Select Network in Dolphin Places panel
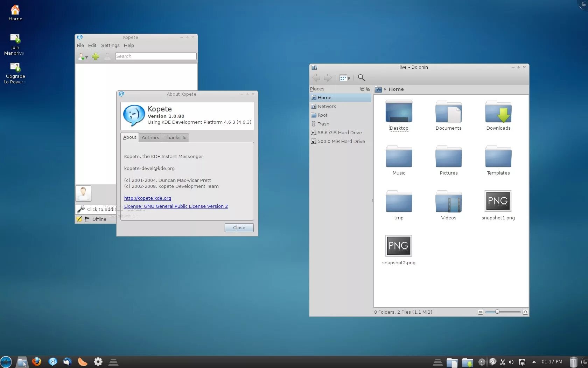 point(341,107)
